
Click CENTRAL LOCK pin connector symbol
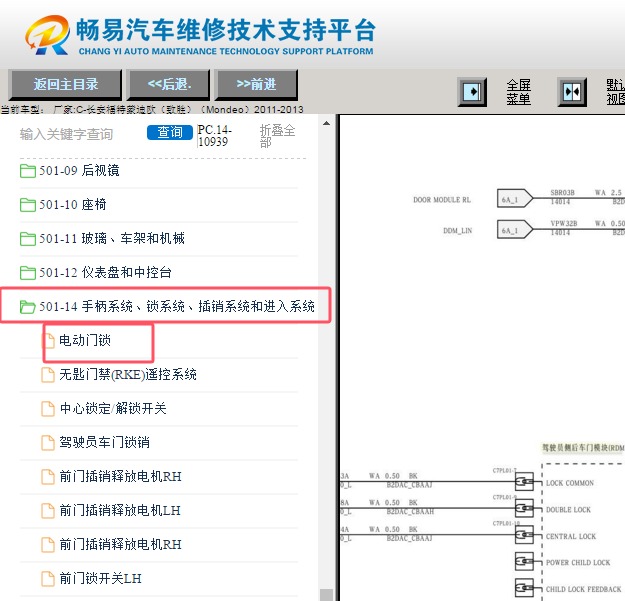point(524,535)
